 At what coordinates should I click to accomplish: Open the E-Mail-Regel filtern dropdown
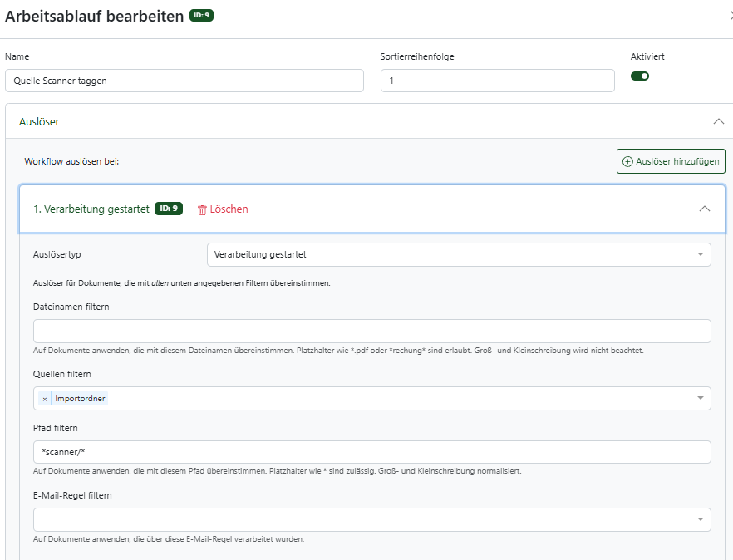[x=372, y=520]
